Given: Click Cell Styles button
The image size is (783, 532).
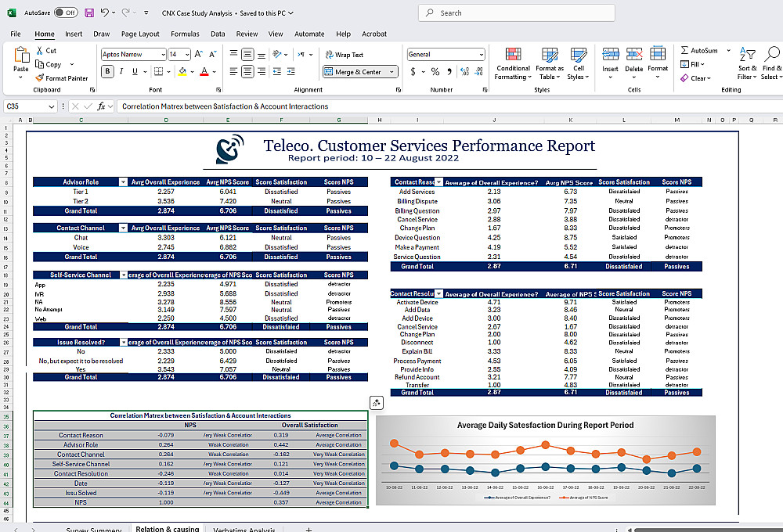Looking at the screenshot, I should [579, 64].
